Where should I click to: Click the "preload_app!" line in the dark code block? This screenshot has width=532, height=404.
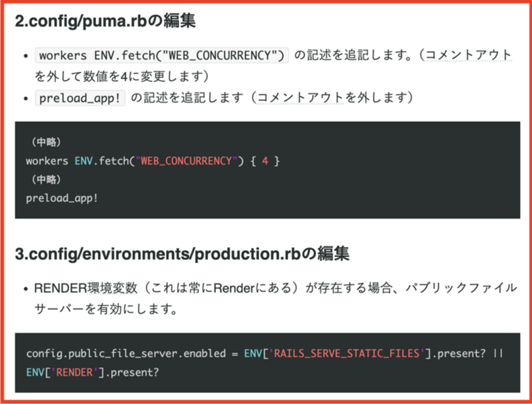tap(62, 198)
